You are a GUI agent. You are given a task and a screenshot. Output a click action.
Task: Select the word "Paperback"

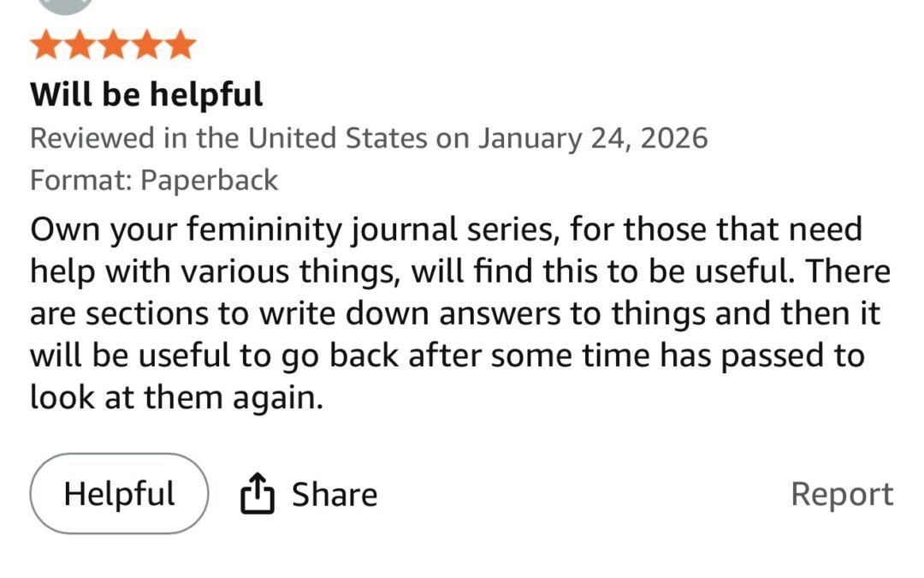(x=210, y=181)
